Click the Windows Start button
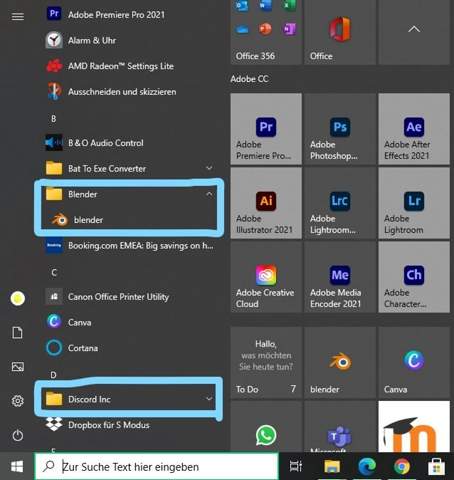 pos(17,466)
